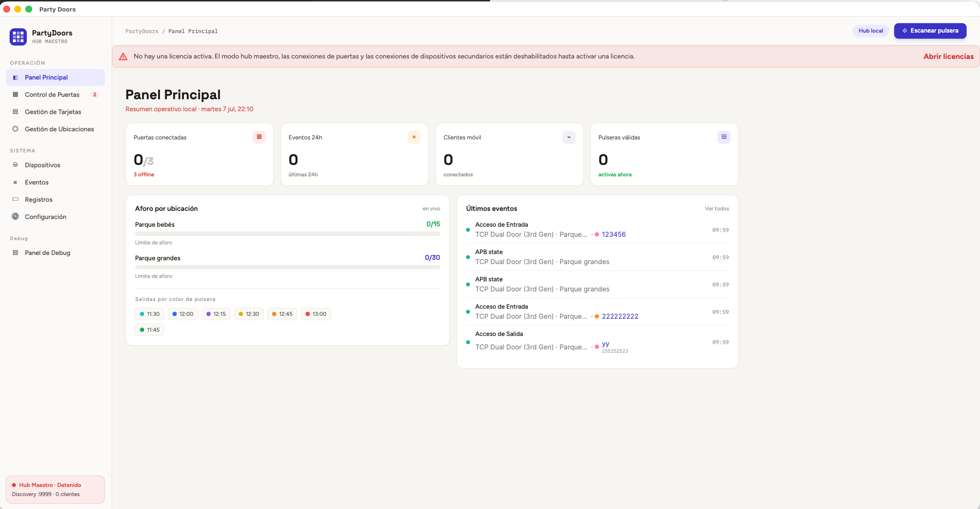Screen dimensions: 980x509
Task: Select the red 13:00 wristband chip
Action: click(316, 314)
